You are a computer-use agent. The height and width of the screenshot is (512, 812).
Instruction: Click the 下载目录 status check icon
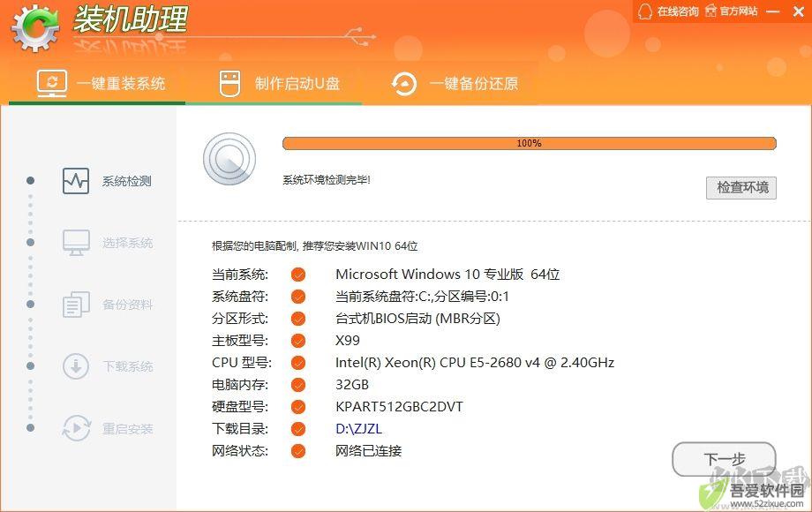click(298, 429)
